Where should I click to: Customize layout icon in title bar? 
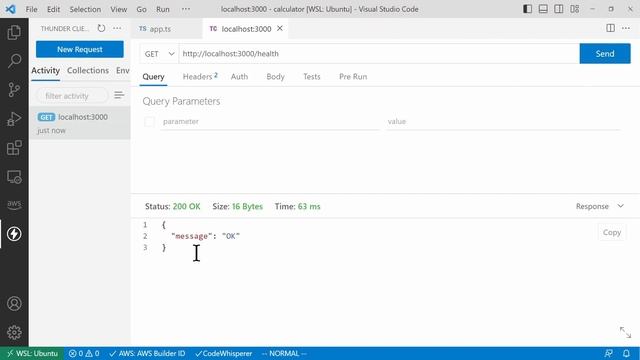(x=575, y=9)
